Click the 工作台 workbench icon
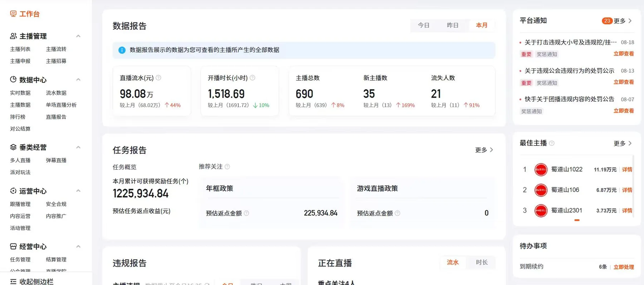 (13, 14)
